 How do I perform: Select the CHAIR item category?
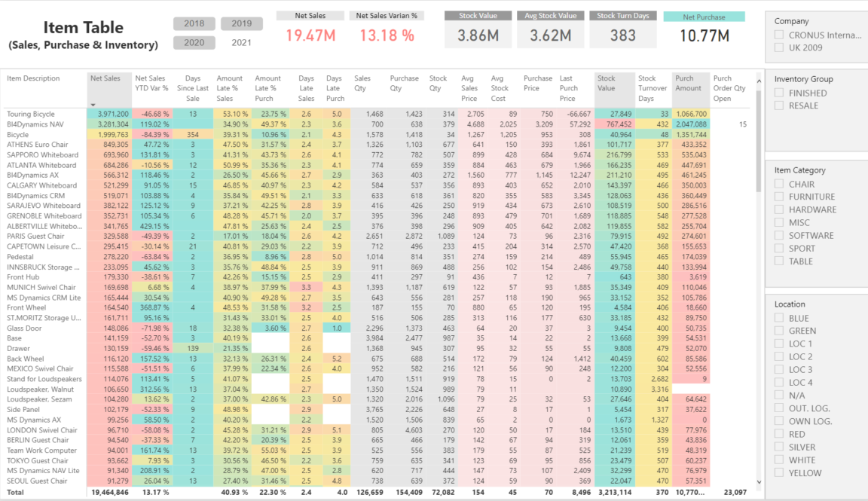tap(781, 183)
